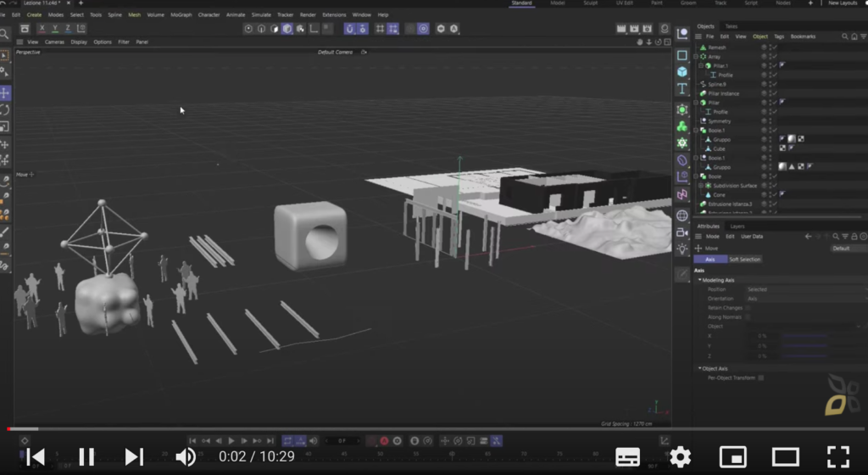The height and width of the screenshot is (475, 868).
Task: Open the New Layouts button
Action: click(x=843, y=3)
